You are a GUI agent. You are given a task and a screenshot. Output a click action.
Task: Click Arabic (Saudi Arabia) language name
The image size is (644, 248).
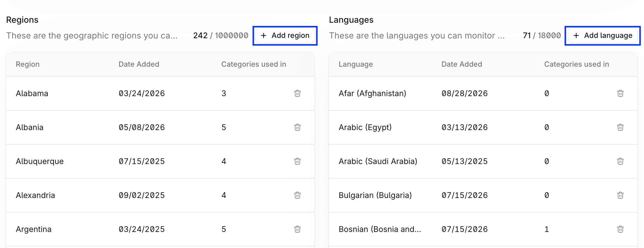(x=378, y=161)
